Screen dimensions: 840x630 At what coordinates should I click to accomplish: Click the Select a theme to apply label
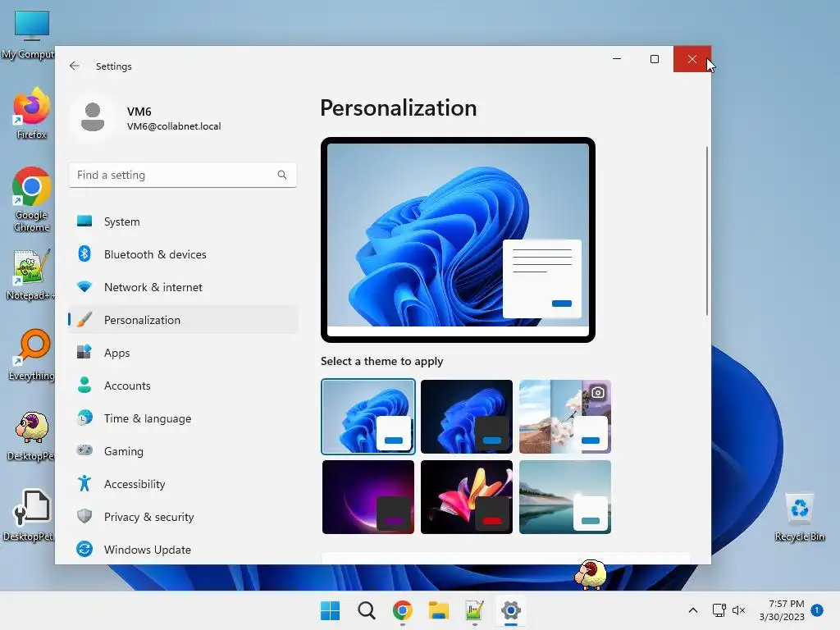click(382, 361)
